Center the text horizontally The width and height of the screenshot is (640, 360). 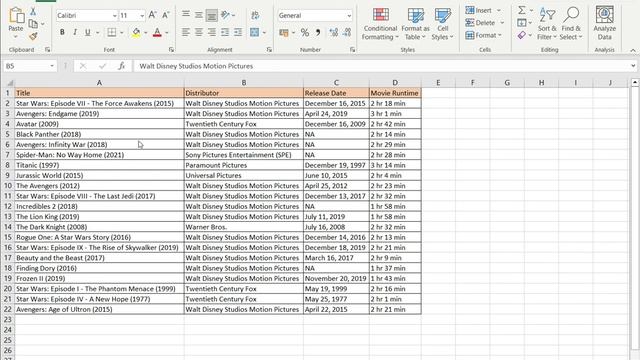click(x=199, y=32)
